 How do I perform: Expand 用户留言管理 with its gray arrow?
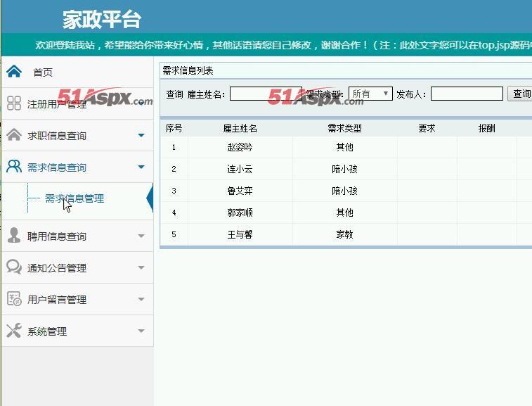(x=141, y=299)
